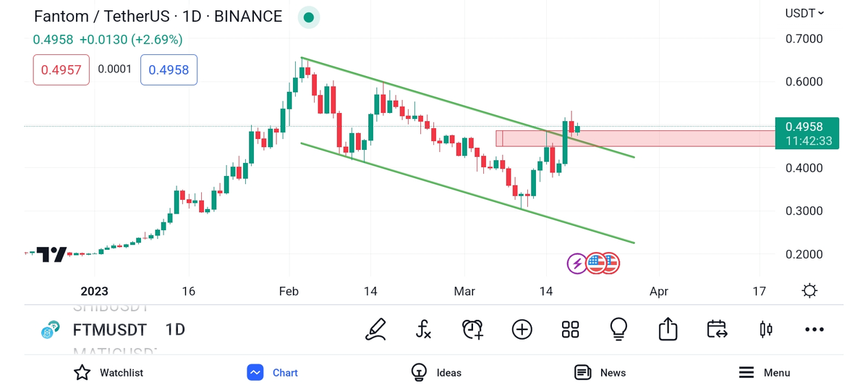Open the ideas lightbulb icon in the toolbar

point(618,329)
